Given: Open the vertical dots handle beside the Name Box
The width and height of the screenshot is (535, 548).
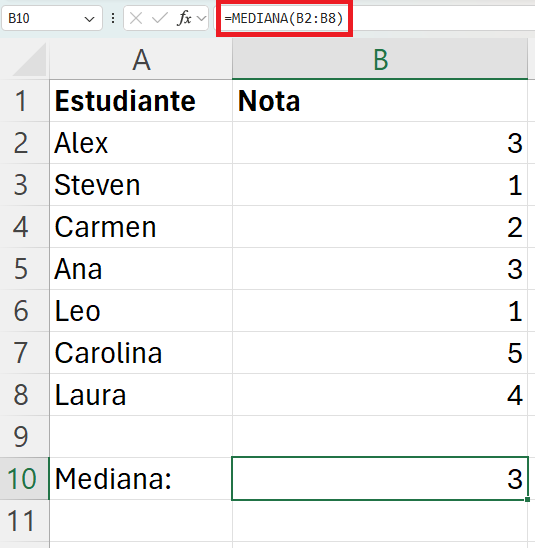Looking at the screenshot, I should click(113, 18).
